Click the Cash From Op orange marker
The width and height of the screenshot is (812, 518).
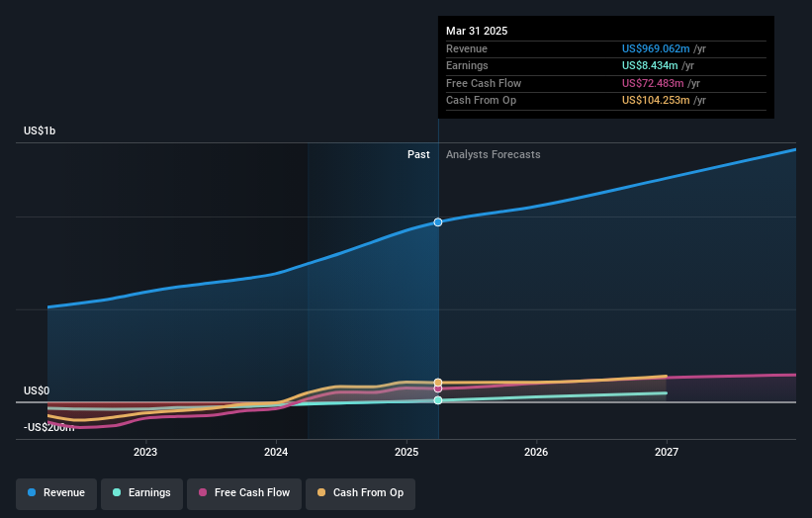438,383
